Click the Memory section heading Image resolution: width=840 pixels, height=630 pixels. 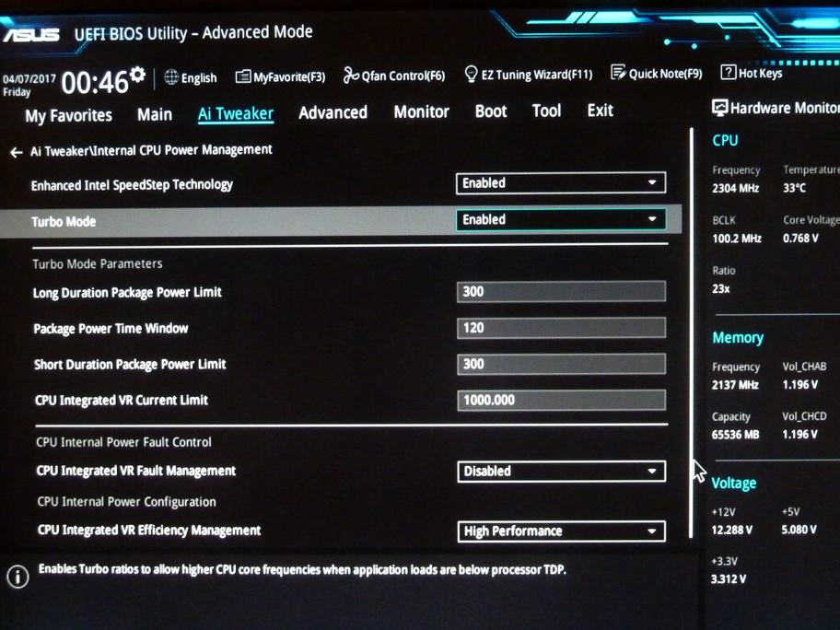tap(738, 337)
